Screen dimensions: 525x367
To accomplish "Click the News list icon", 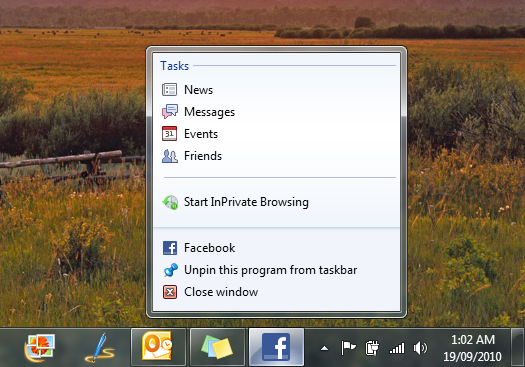I will 170,90.
